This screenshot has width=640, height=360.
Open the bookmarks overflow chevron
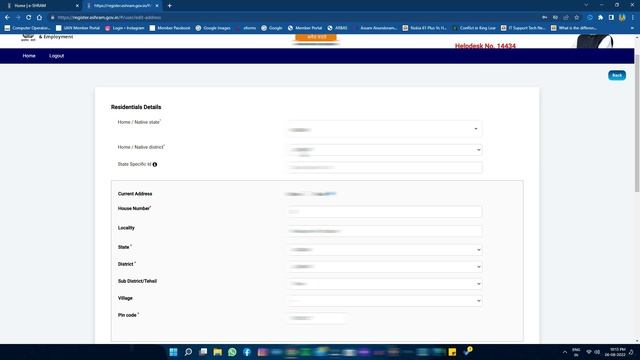[633, 28]
